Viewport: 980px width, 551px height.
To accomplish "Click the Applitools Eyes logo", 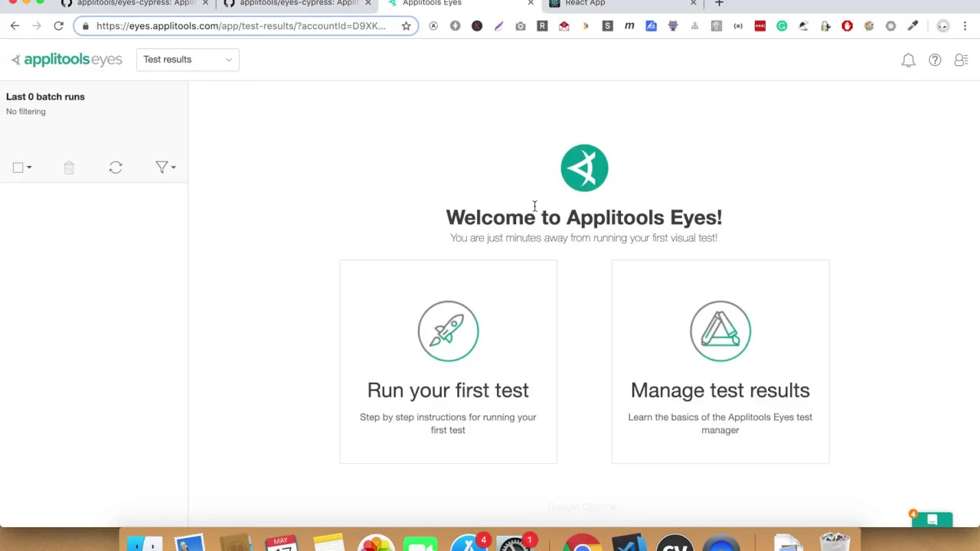I will point(67,60).
